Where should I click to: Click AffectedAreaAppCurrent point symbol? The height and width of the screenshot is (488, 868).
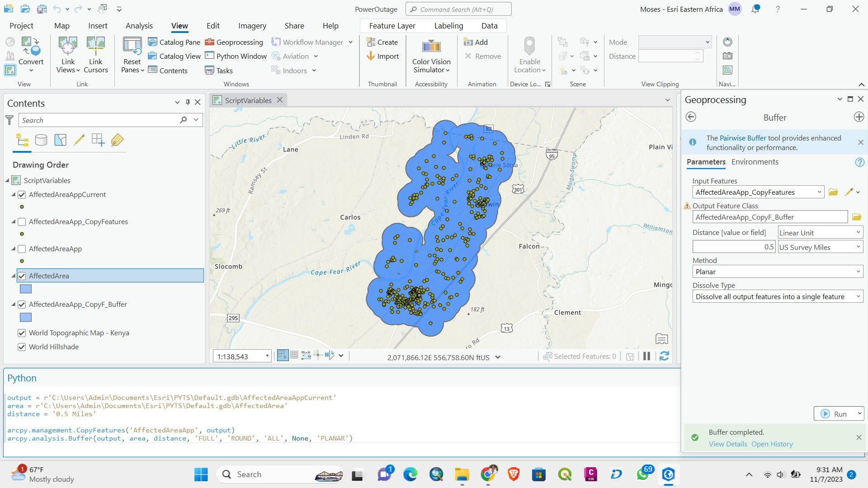click(22, 207)
